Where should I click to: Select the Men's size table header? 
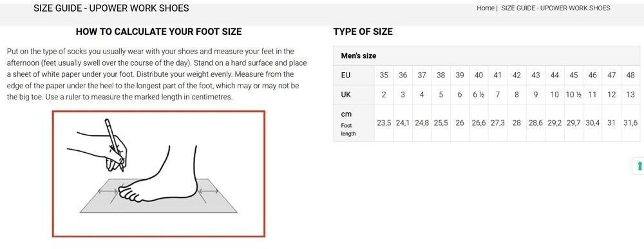(x=487, y=55)
